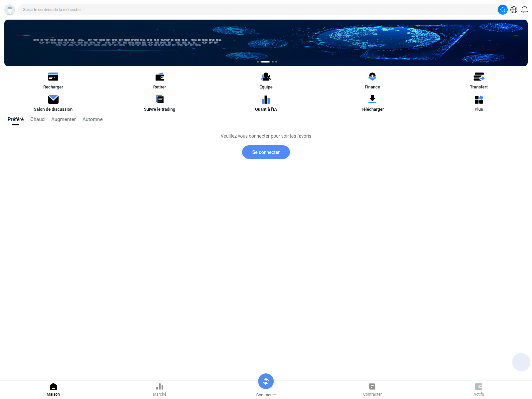Open the notifications bell icon
Screen dimensions: 532x399
pyautogui.click(x=524, y=10)
